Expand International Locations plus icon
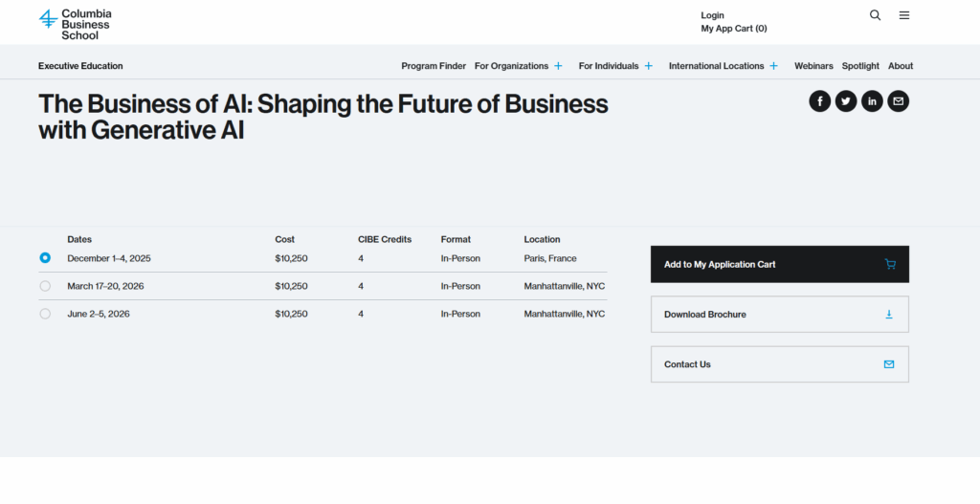 [x=773, y=66]
